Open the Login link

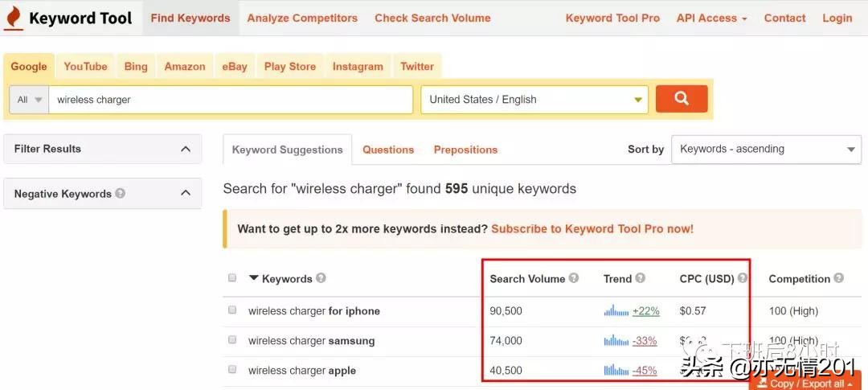[x=837, y=18]
